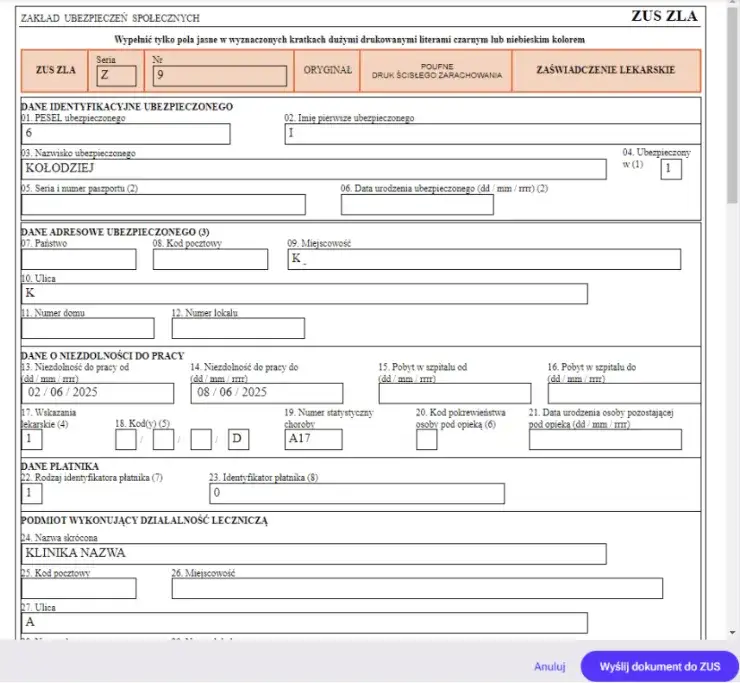Focus the Numer domu field
This screenshot has width=740, height=683.
88,328
